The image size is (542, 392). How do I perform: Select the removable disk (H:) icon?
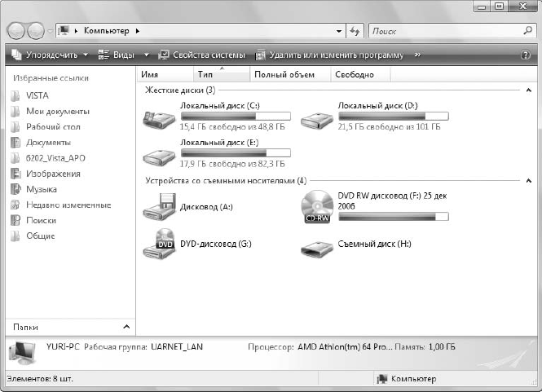click(x=316, y=249)
